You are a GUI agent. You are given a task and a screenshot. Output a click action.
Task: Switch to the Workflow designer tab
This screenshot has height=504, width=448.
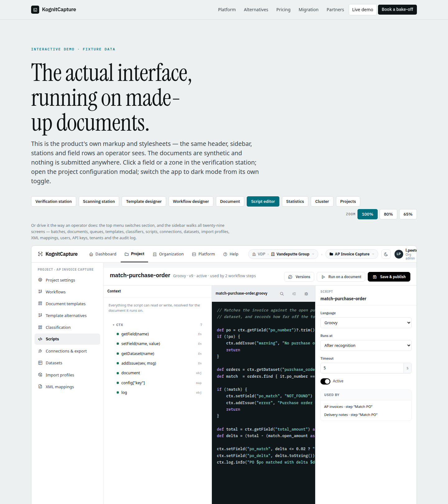(191, 202)
